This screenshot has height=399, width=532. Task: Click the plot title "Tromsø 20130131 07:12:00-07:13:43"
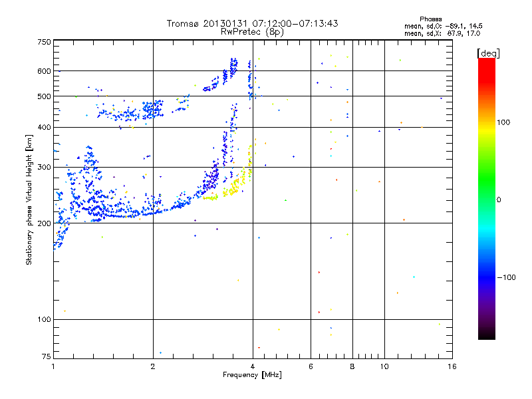point(252,23)
